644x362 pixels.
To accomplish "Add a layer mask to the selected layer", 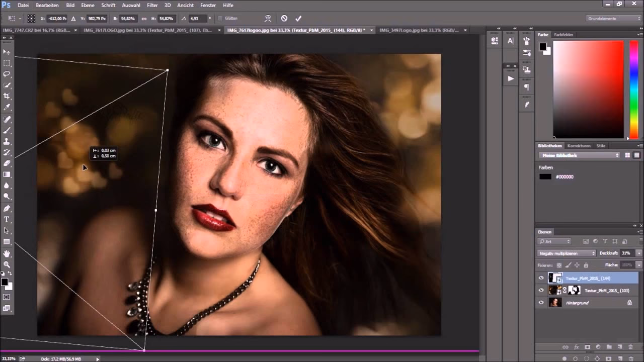I will [x=587, y=347].
